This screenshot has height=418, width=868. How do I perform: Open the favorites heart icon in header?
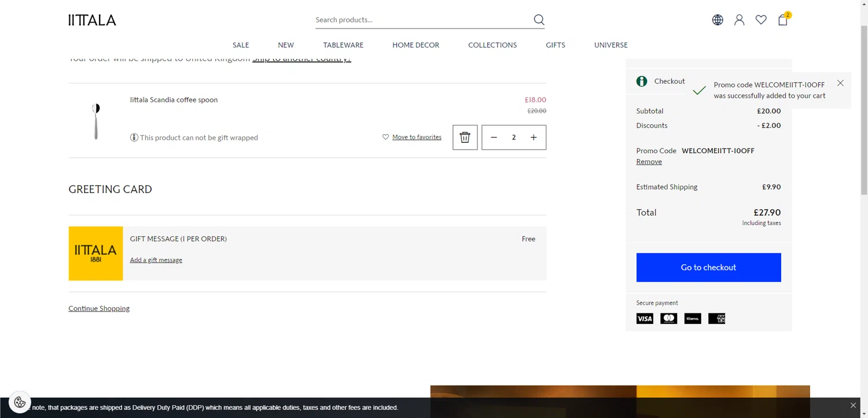pos(761,20)
